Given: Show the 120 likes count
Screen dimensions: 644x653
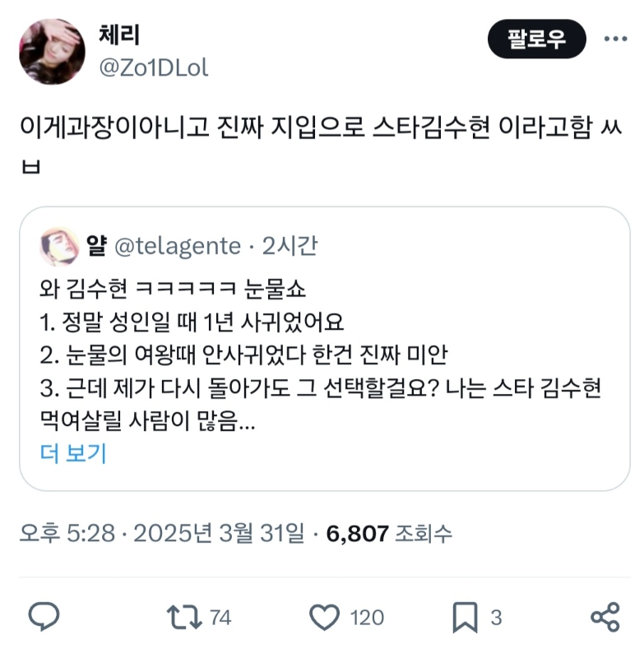Looking at the screenshot, I should click(x=367, y=618).
